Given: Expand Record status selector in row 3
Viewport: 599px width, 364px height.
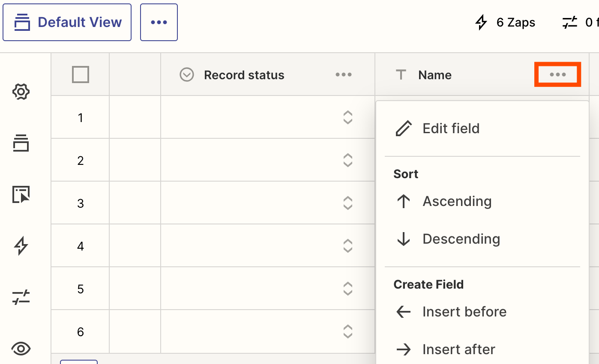Looking at the screenshot, I should 348,203.
